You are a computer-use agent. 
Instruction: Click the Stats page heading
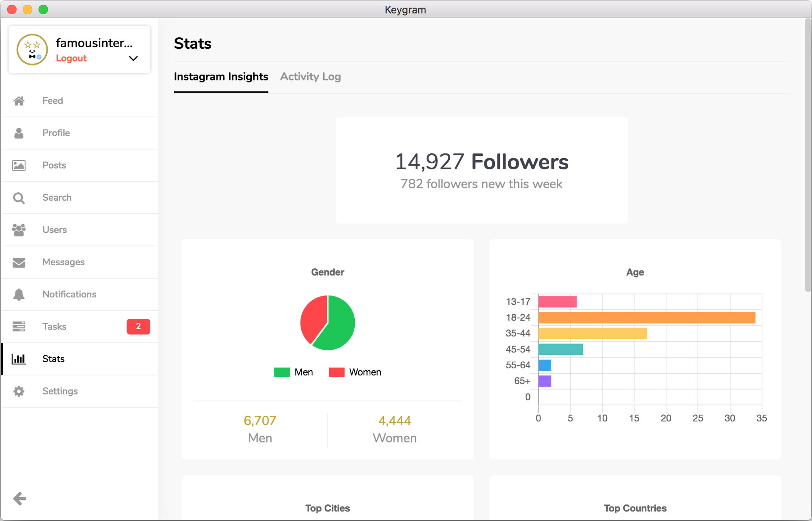pyautogui.click(x=193, y=43)
